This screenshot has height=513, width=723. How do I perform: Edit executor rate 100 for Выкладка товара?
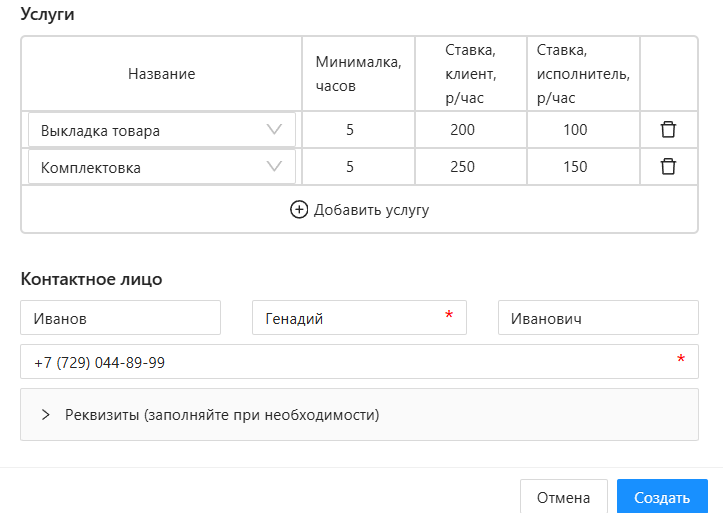(x=575, y=130)
